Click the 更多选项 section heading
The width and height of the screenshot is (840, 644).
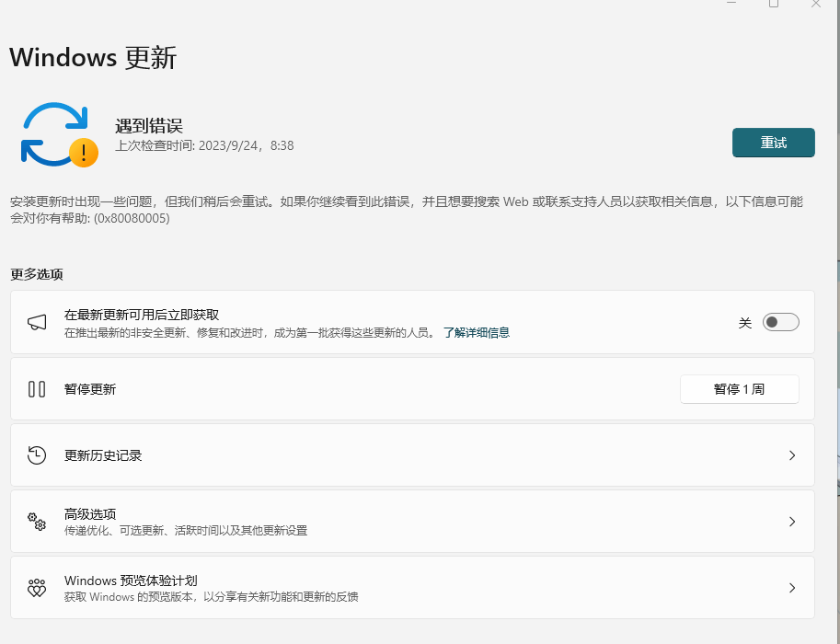37,274
